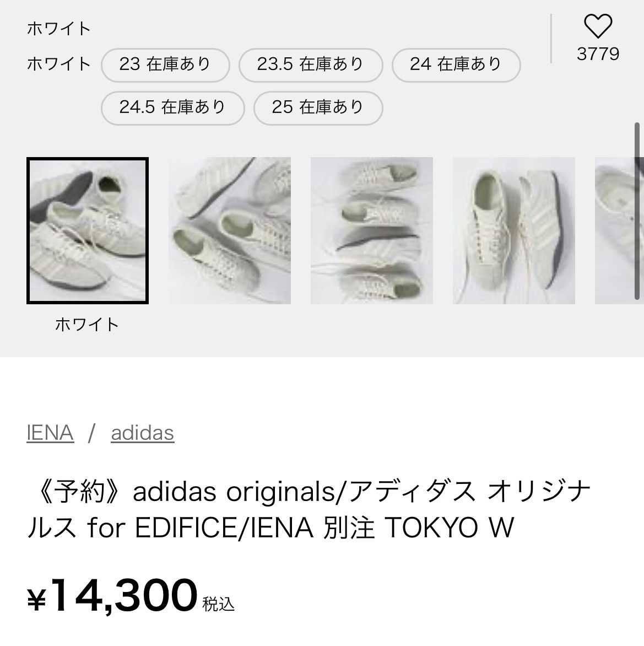Tap the heart favorite icon
Screen dimensions: 644x646
pyautogui.click(x=598, y=26)
